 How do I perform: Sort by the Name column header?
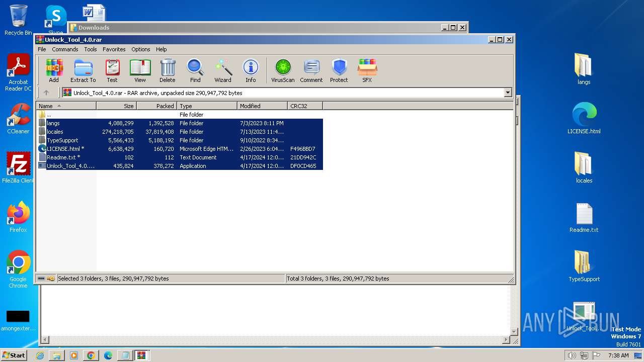66,106
